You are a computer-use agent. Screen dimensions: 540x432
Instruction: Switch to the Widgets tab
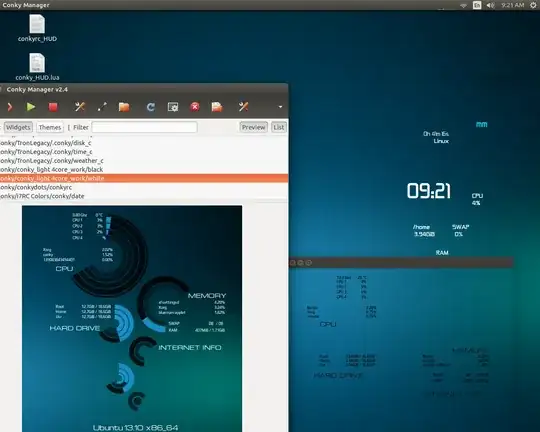click(18, 127)
